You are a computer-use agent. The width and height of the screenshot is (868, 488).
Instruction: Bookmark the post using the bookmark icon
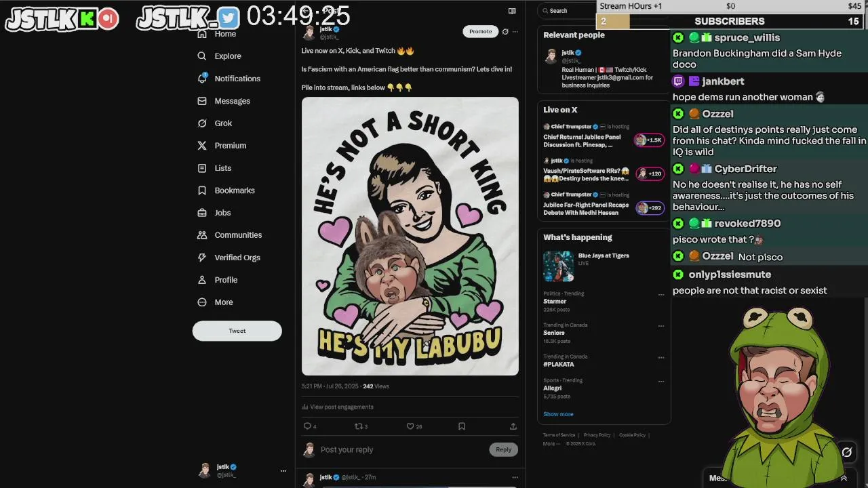point(461,426)
